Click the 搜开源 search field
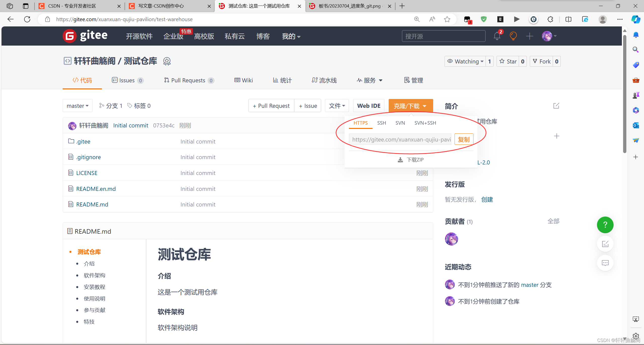The image size is (644, 345). point(443,36)
